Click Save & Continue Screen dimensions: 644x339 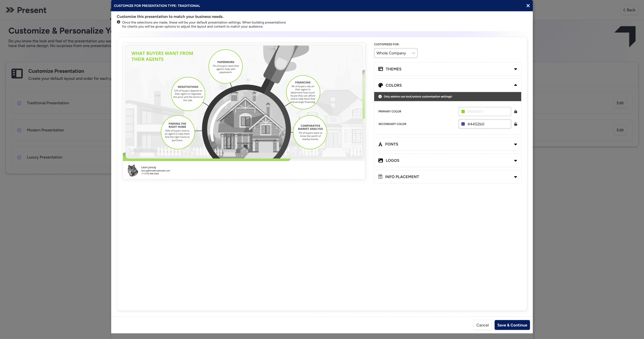[x=512, y=325]
